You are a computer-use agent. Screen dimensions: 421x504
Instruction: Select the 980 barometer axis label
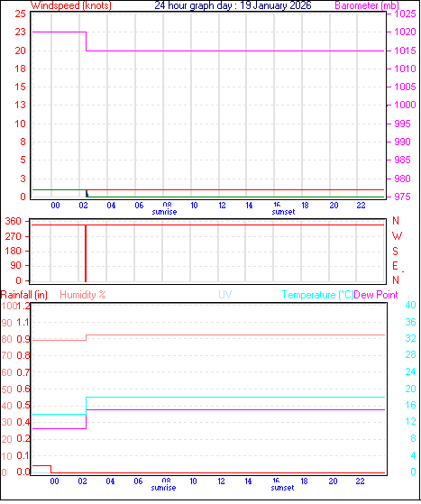402,179
